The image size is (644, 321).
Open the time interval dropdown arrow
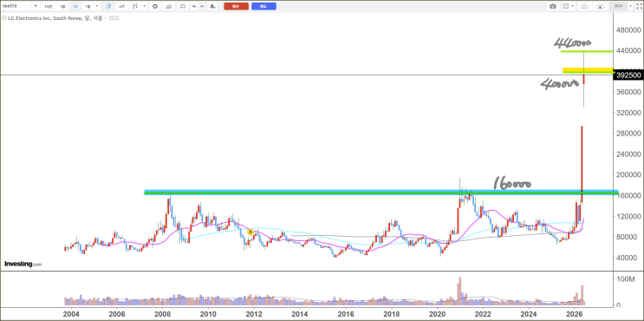pos(97,6)
